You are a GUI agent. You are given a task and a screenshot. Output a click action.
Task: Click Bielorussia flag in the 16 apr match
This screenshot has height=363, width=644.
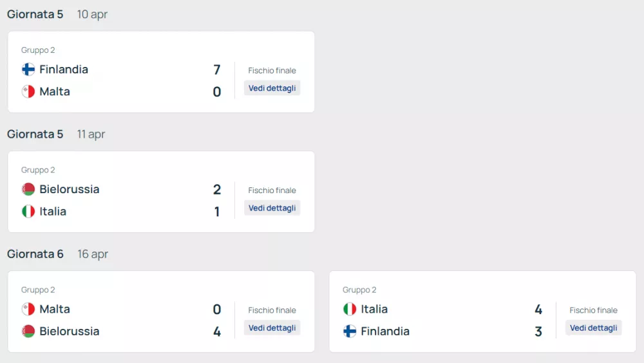click(28, 331)
